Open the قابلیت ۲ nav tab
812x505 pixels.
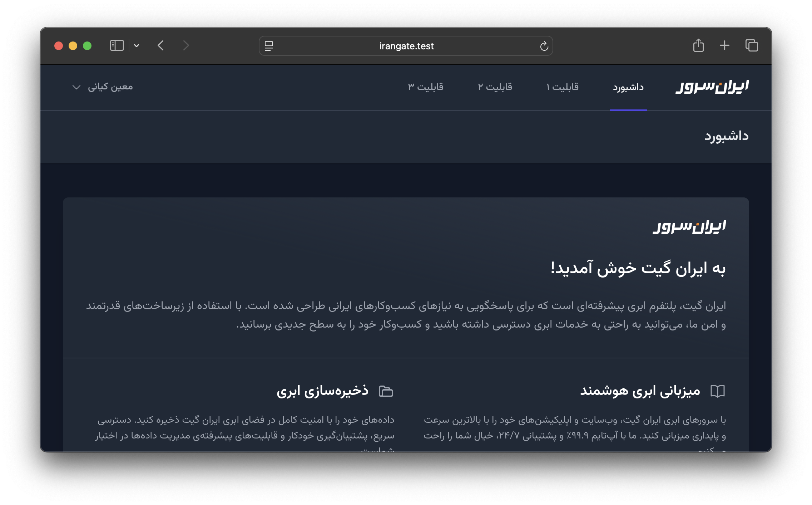[x=495, y=87]
